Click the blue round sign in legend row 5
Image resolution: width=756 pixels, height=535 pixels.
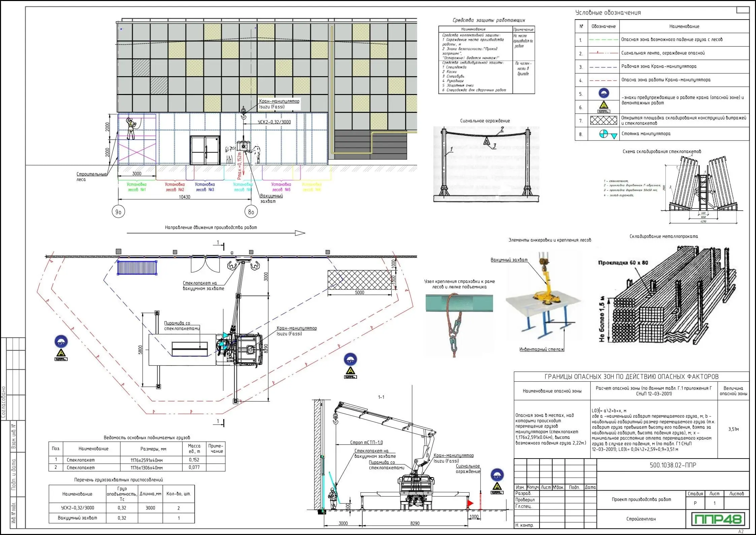pos(604,93)
